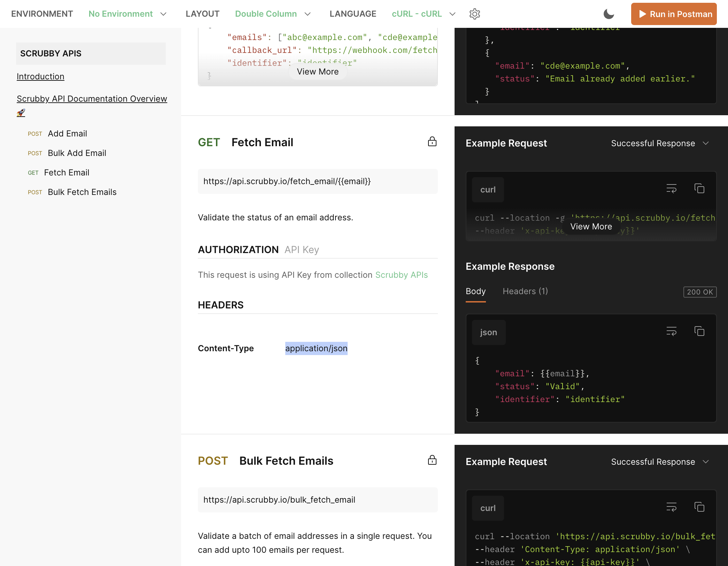
Task: Click the Run in Postman button
Action: pos(674,14)
